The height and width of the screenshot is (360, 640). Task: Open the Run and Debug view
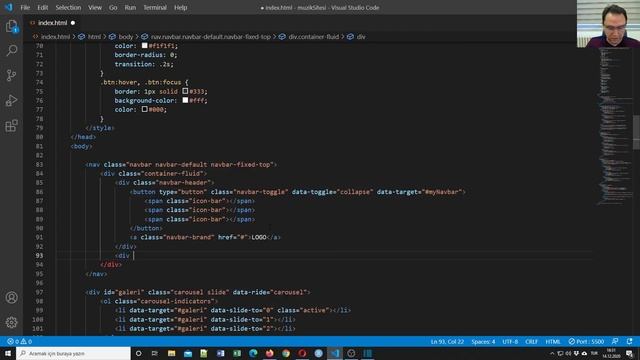pos(11,100)
